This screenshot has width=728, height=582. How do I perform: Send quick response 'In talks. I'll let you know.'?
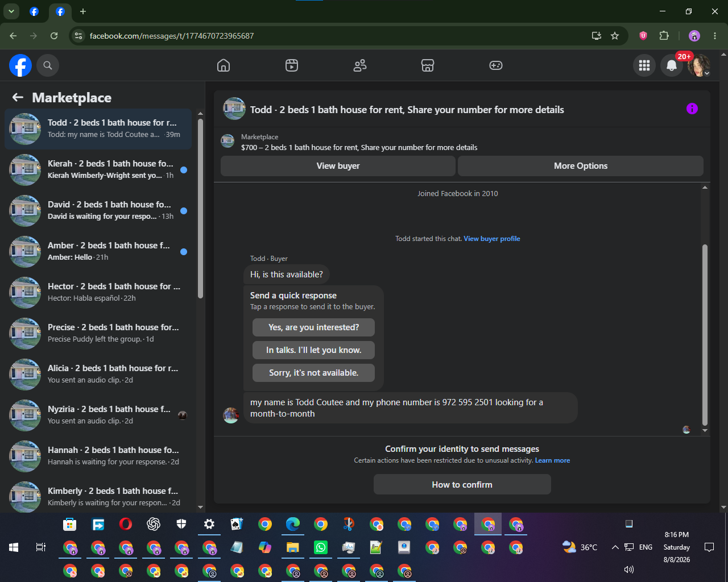(x=313, y=350)
